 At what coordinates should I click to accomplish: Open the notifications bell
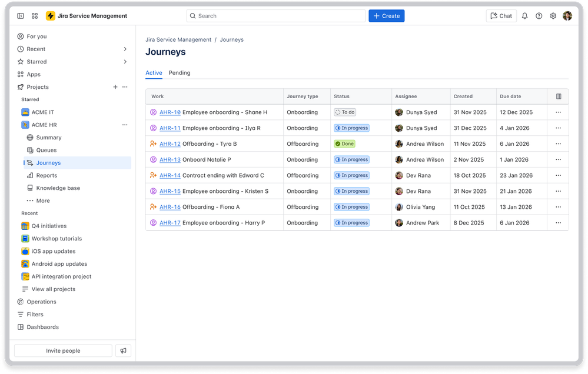(524, 16)
